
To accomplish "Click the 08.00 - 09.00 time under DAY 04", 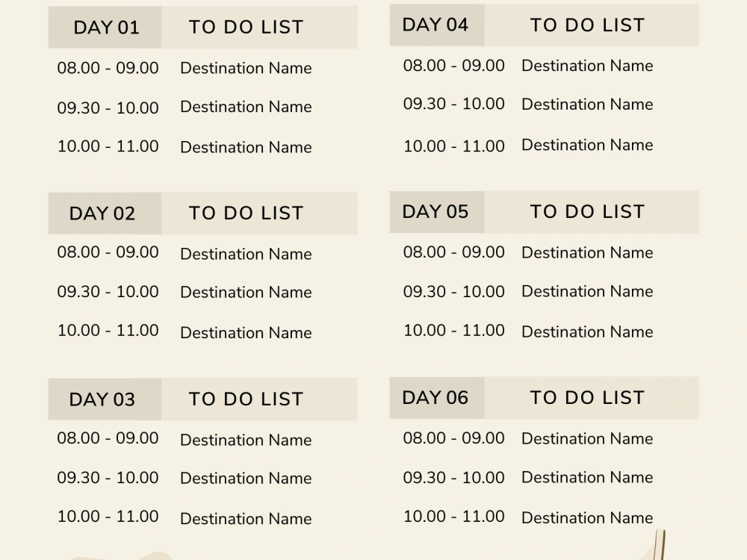I will pos(454,65).
